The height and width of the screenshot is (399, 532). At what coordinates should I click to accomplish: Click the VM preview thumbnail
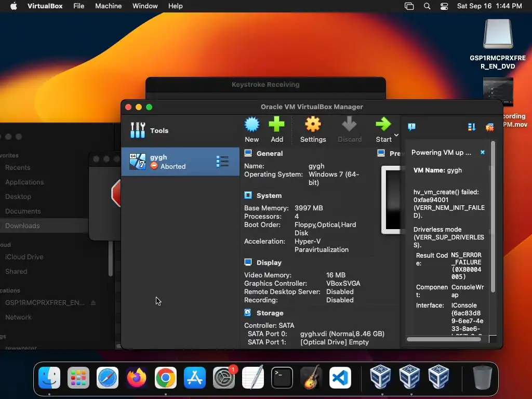392,200
